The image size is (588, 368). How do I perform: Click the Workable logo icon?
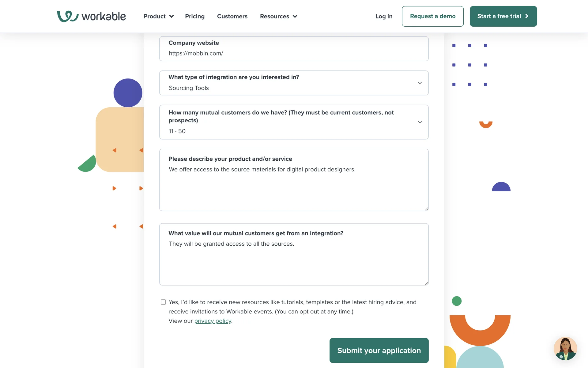68,16
